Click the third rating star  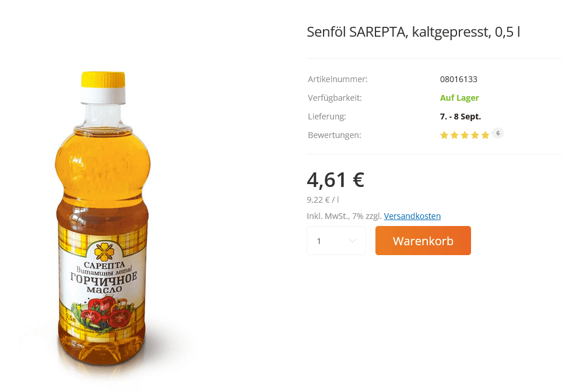click(x=465, y=135)
